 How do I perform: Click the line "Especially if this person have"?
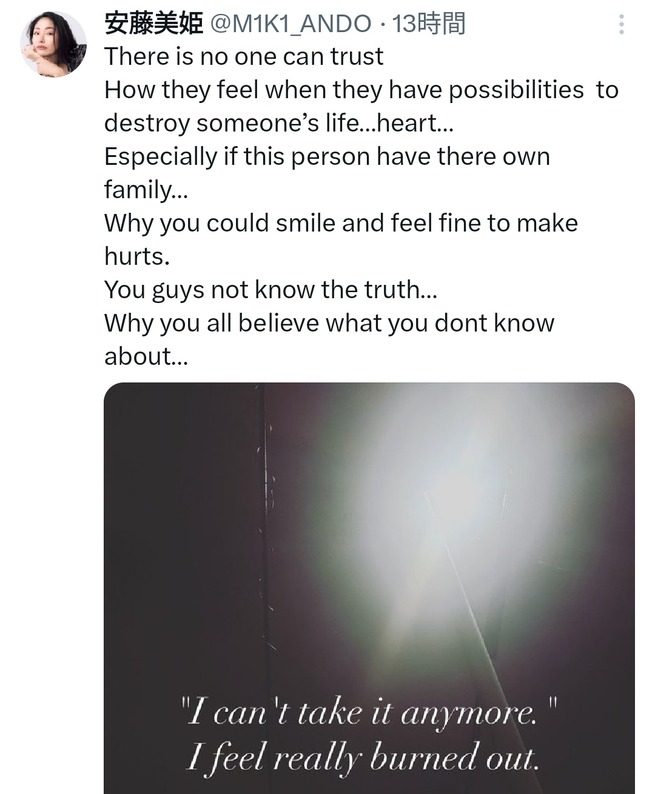(x=327, y=157)
